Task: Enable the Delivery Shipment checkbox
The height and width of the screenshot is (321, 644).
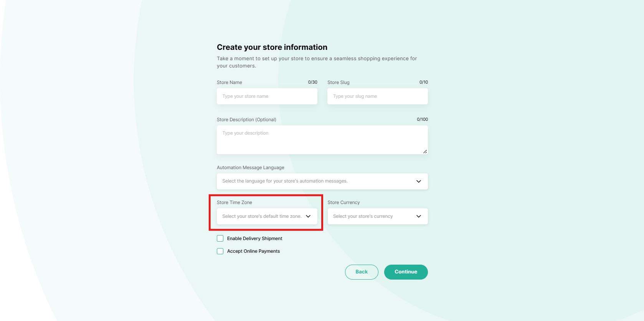Action: click(220, 239)
